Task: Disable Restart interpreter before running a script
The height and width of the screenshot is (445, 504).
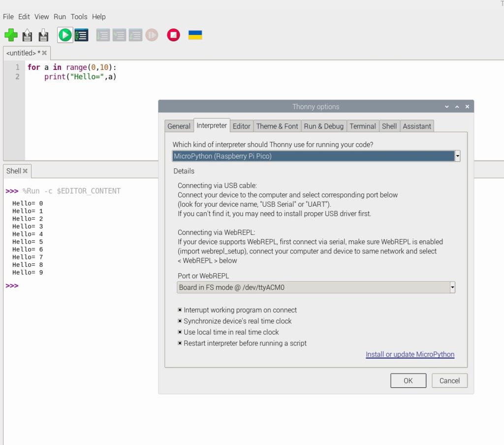Action: 180,343
